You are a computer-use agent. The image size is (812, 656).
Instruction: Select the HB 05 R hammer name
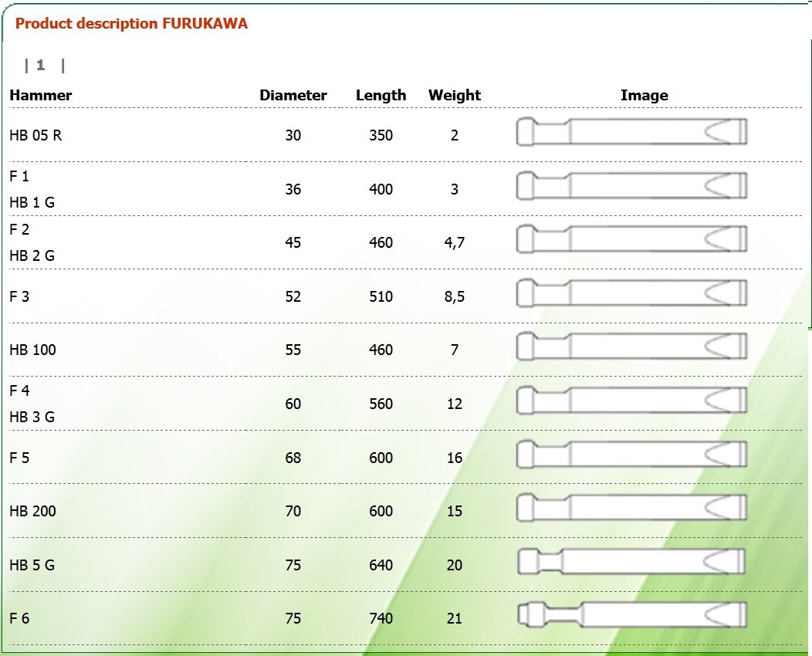tap(36, 135)
